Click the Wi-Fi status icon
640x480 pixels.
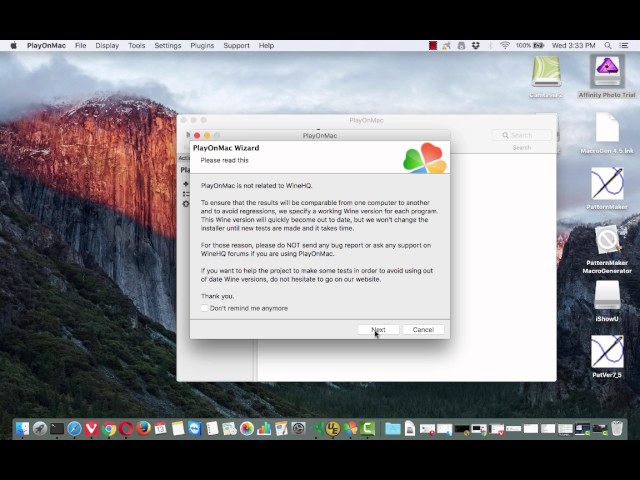click(x=505, y=45)
